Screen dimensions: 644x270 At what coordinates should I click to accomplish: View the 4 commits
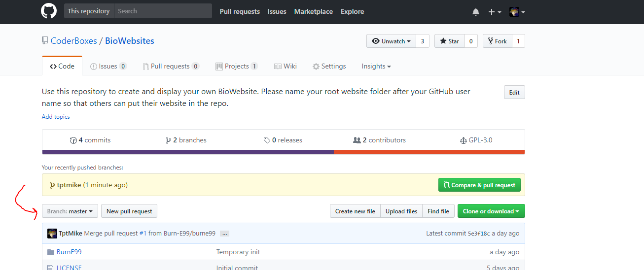tap(91, 140)
